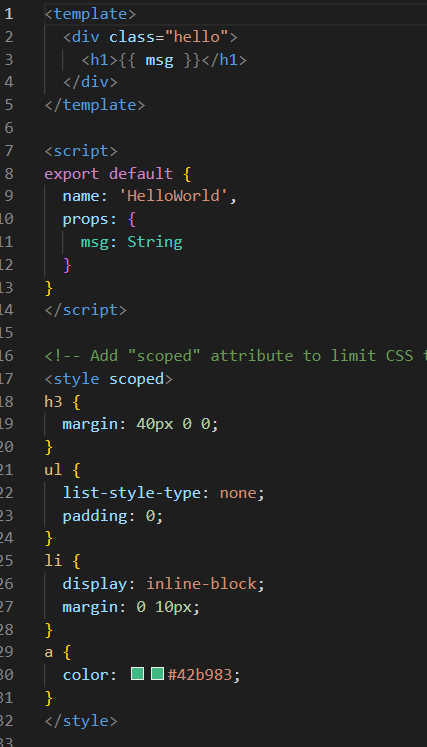This screenshot has width=427, height=747.
Task: Click the msg variable inside the h1 interpolation
Action: (159, 61)
